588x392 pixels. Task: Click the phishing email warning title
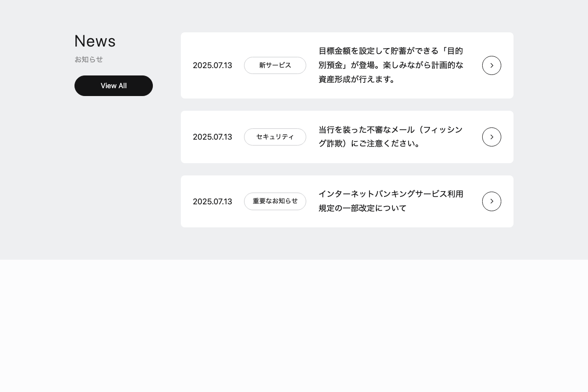391,137
